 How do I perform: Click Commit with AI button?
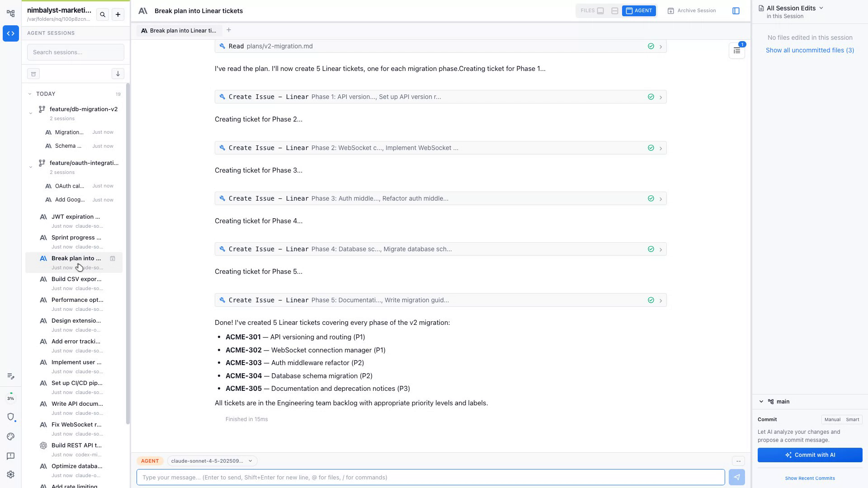(810, 455)
